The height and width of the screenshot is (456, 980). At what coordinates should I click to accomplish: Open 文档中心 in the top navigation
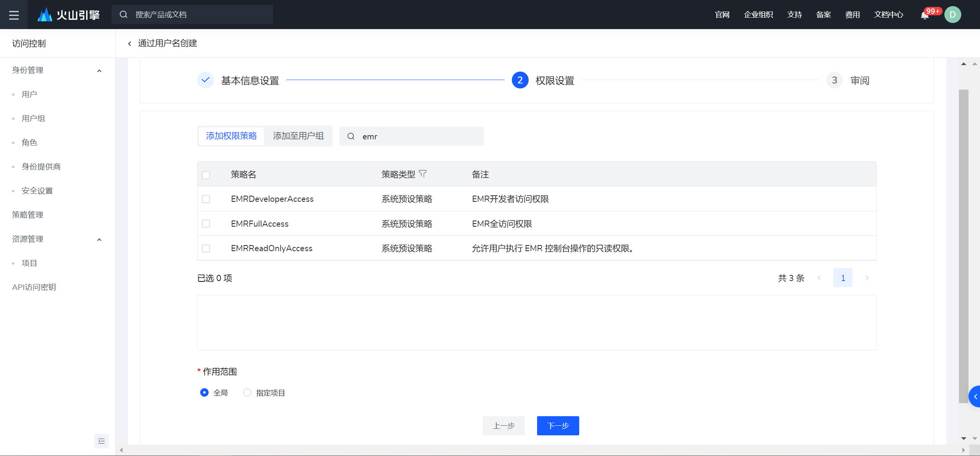tap(889, 15)
